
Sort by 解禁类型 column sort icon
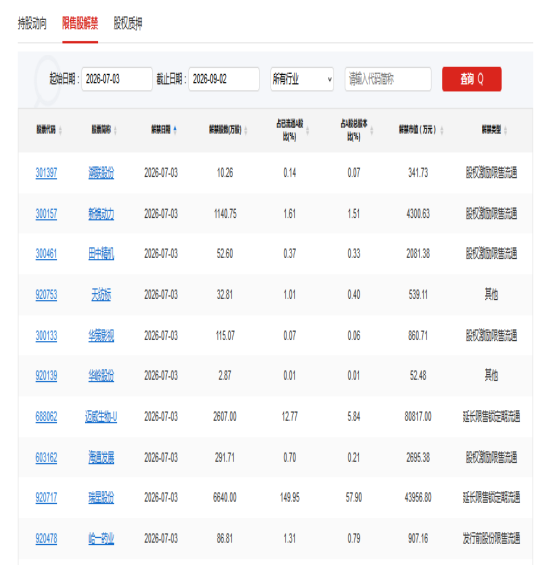pyautogui.click(x=505, y=130)
